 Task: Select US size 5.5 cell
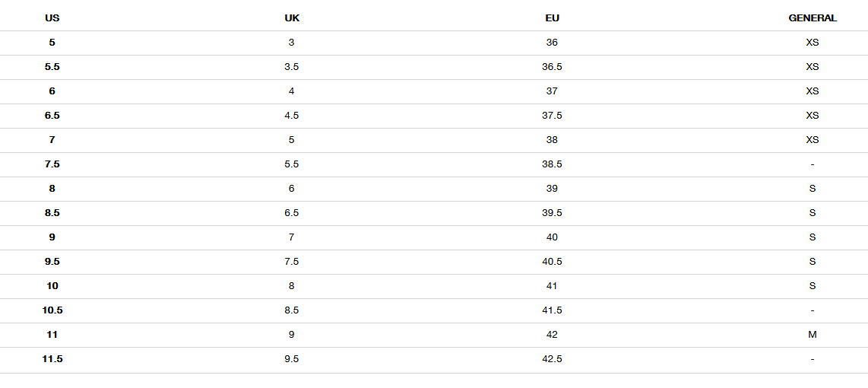52,66
